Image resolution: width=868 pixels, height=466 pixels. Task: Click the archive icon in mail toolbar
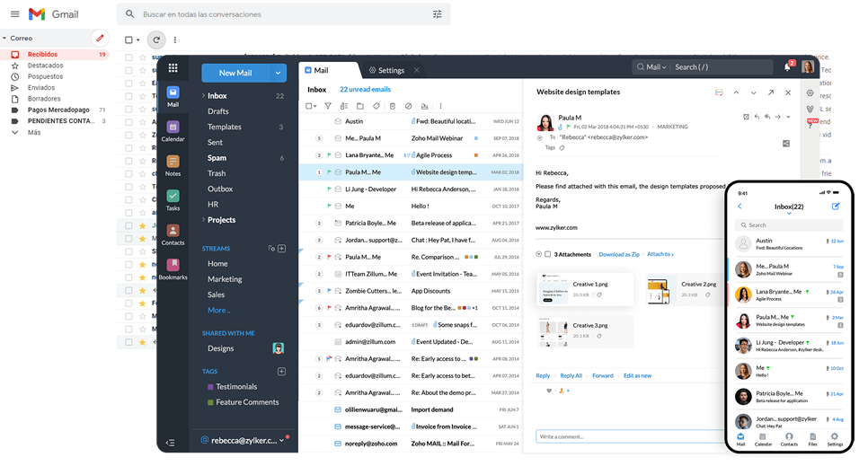tap(425, 106)
